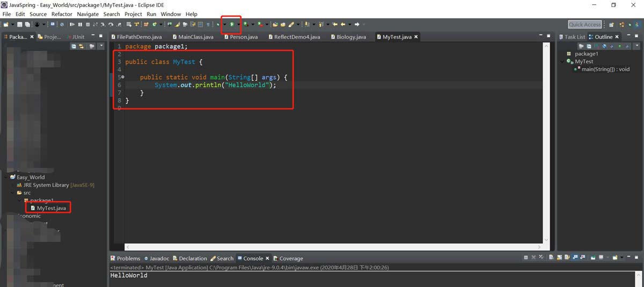Viewport: 644px width, 287px height.
Task: Select MyTest.java in Package Explorer
Action: 48,208
